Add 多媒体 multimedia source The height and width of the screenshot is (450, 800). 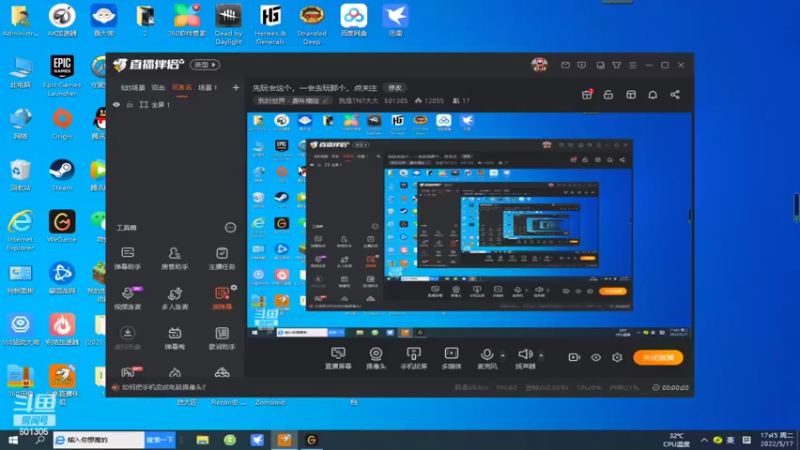451,358
